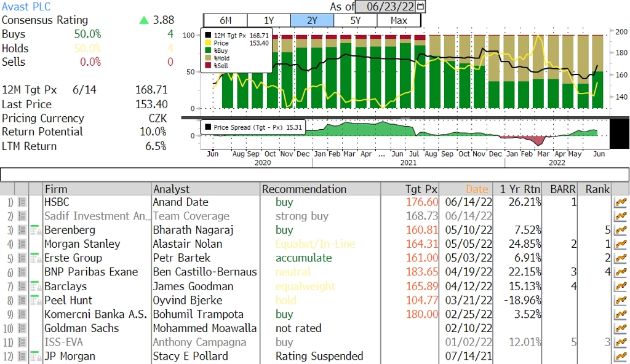Open the Goldman Sachs row list icon
The height and width of the screenshot is (364, 630).
click(22, 328)
